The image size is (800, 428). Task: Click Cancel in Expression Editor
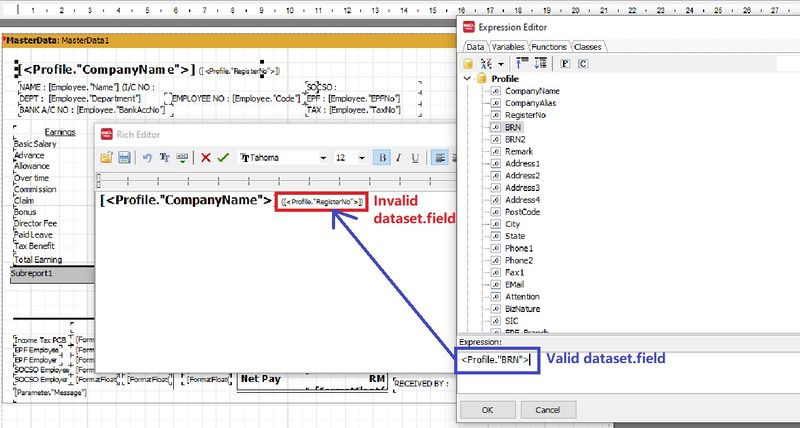[548, 410]
